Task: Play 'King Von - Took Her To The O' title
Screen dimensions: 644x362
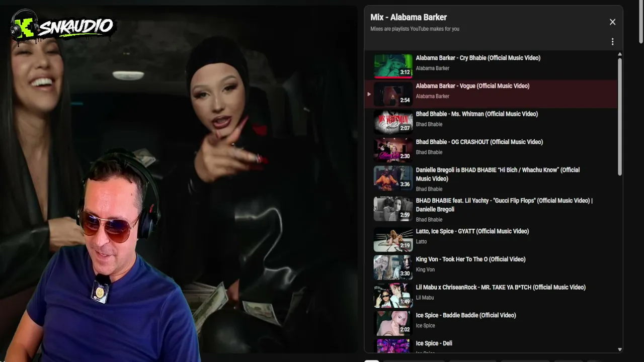Action: (470, 259)
